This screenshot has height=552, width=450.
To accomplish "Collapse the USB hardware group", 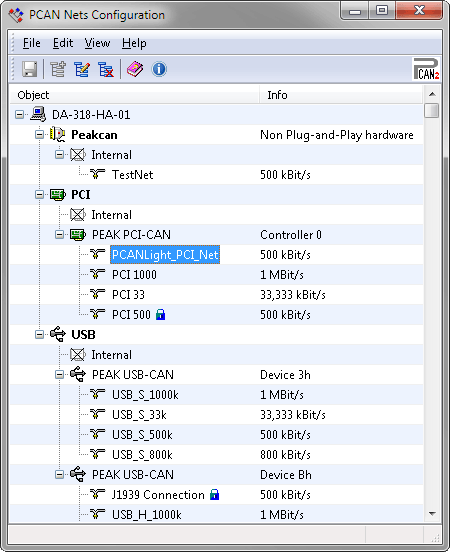I will pyautogui.click(x=39, y=334).
